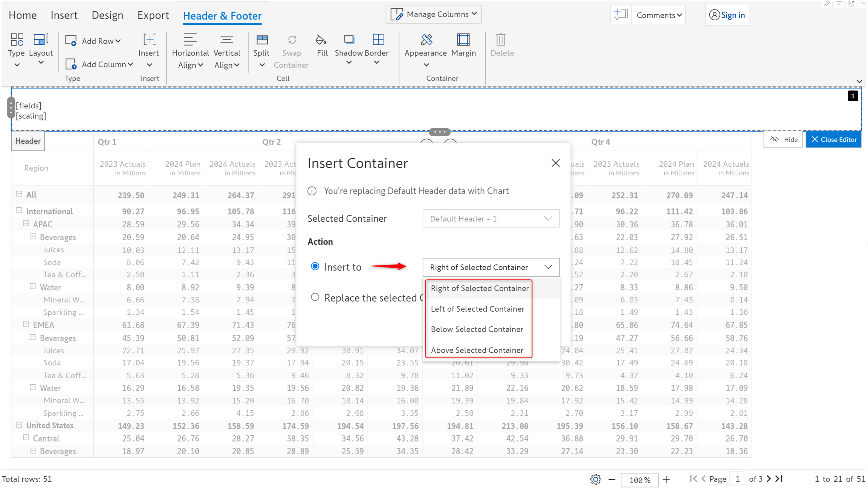Open the Shadow options icon
The width and height of the screenshot is (868, 489).
pyautogui.click(x=349, y=40)
